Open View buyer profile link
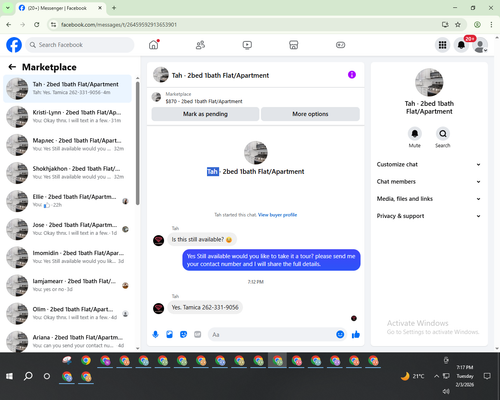The image size is (500, 400). click(x=277, y=215)
